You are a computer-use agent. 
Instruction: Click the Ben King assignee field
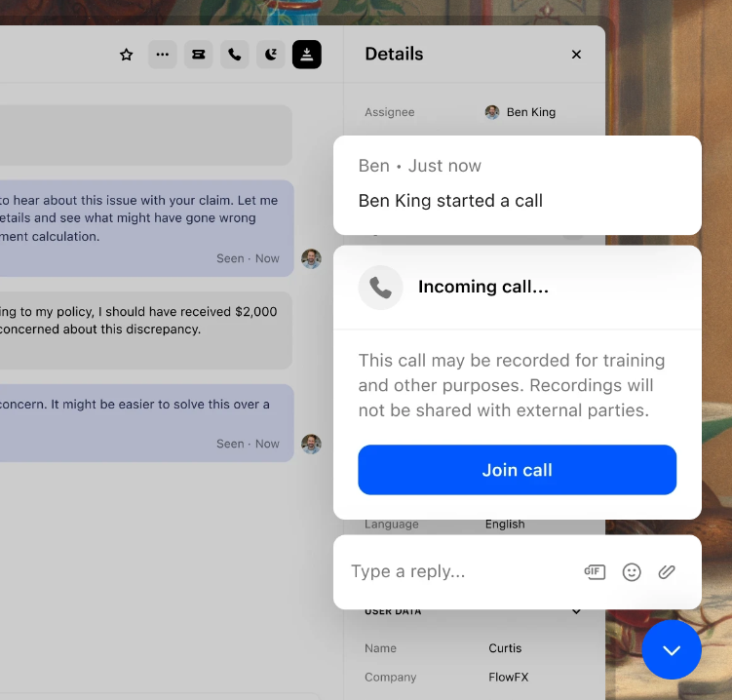click(x=520, y=112)
